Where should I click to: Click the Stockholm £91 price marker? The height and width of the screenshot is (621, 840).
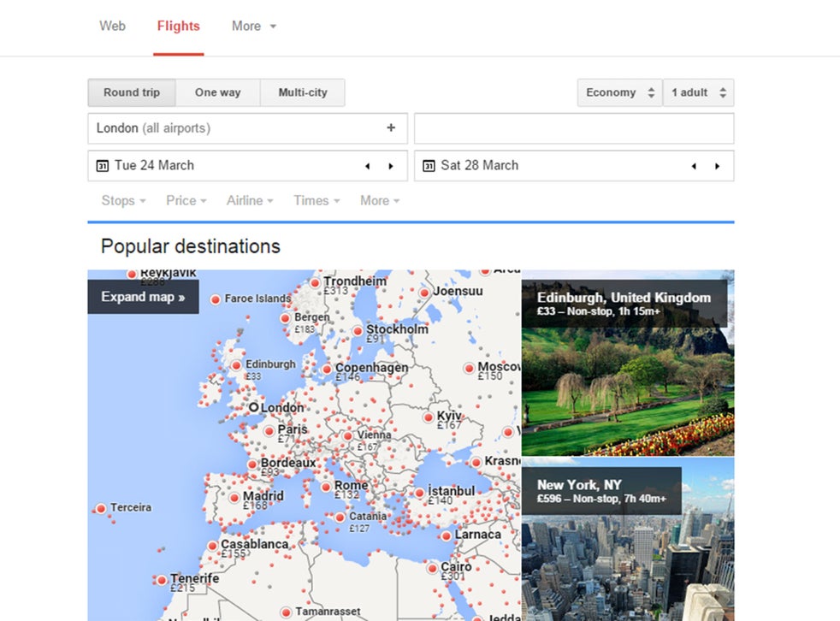358,328
